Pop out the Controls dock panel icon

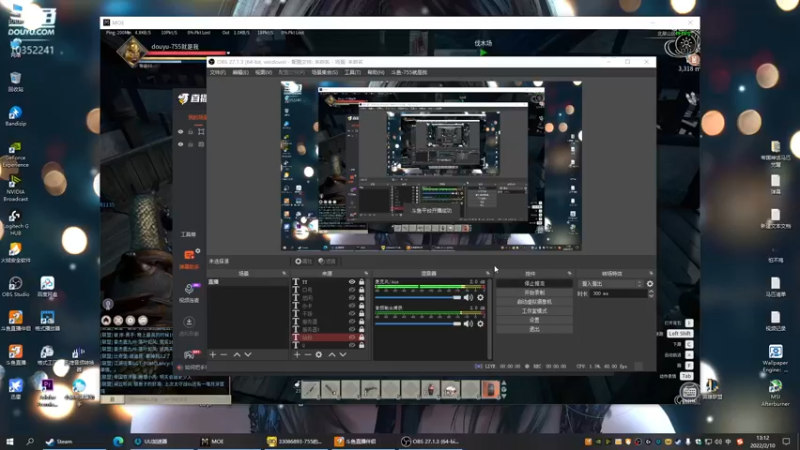[569, 273]
